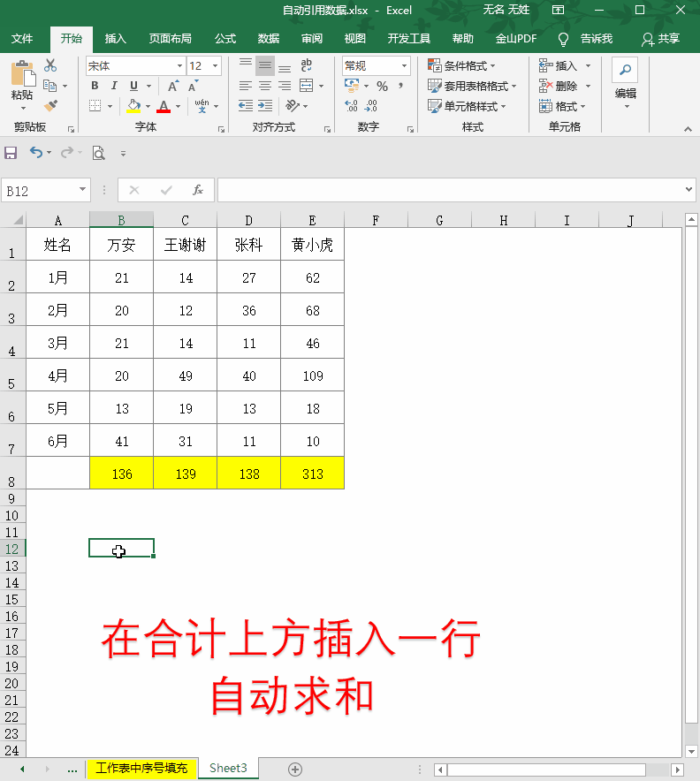Click the Paste clipboard icon
Screen dimensions: 700x781
pos(23,73)
